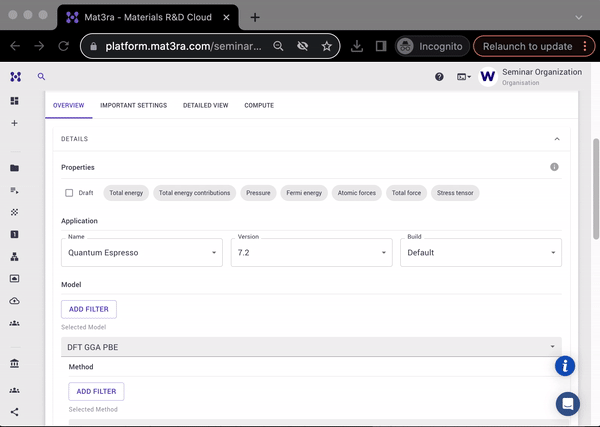Open the accounts group icon above the divider

[x=15, y=323]
